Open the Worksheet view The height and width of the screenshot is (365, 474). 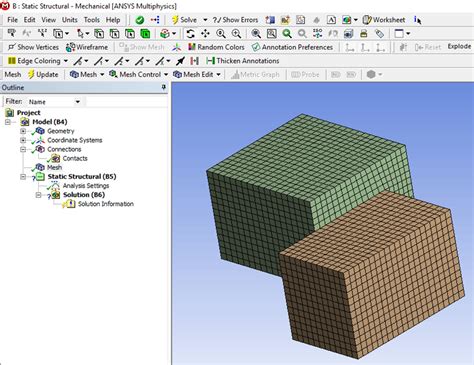[384, 20]
